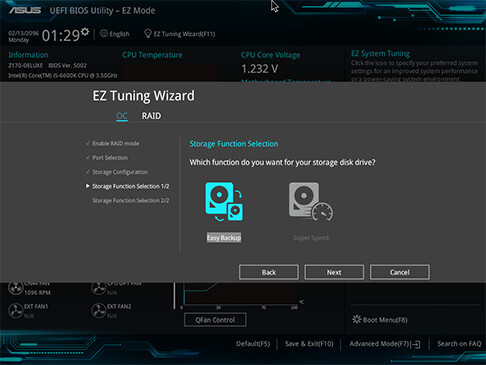This screenshot has height=365, width=486.
Task: Open date and time settings gear
Action: pyautogui.click(x=85, y=32)
